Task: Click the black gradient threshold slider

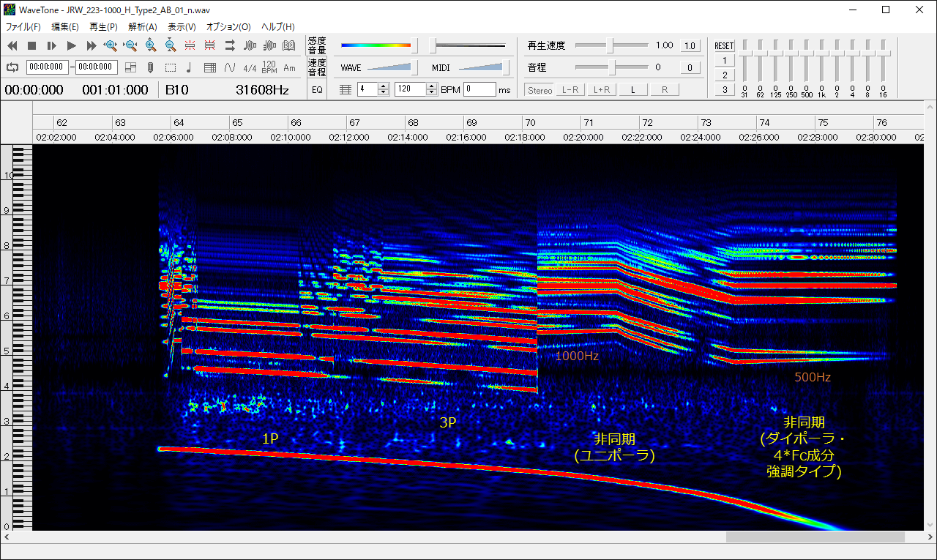Action: pyautogui.click(x=468, y=45)
